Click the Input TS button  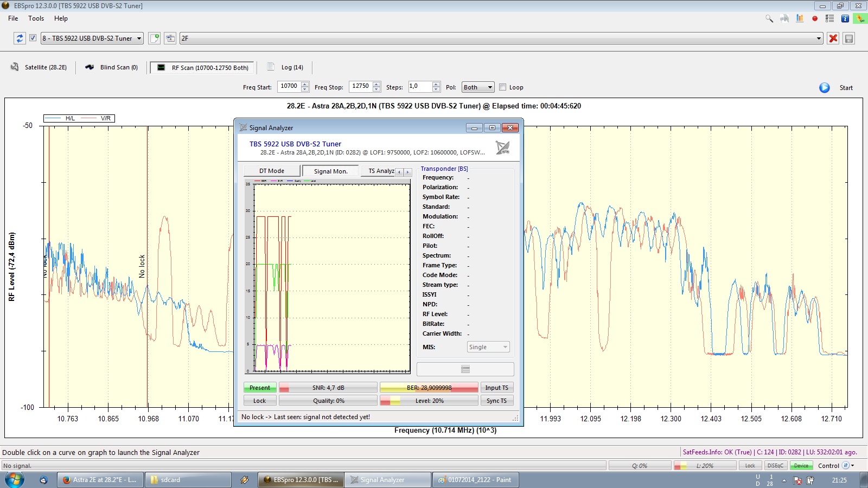pyautogui.click(x=497, y=388)
